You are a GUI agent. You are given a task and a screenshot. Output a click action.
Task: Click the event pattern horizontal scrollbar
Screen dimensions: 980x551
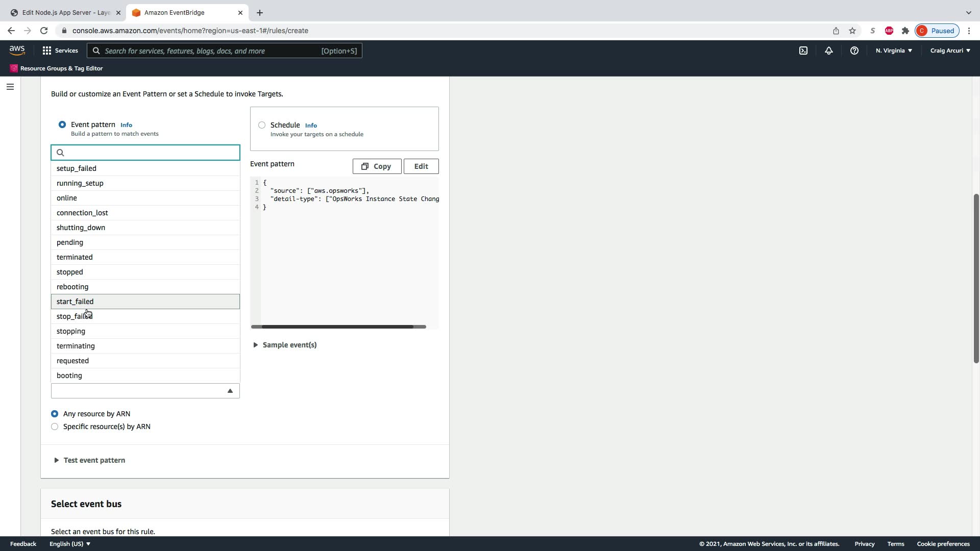[x=338, y=327]
